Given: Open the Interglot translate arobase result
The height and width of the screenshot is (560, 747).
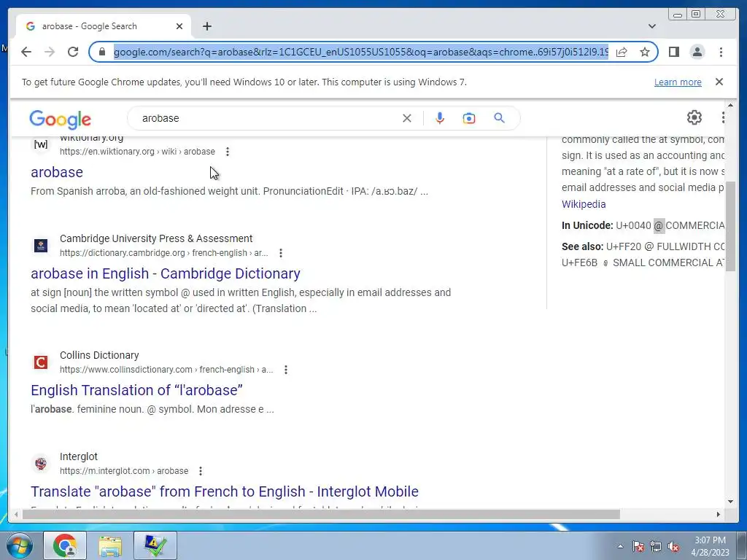Looking at the screenshot, I should (225, 491).
